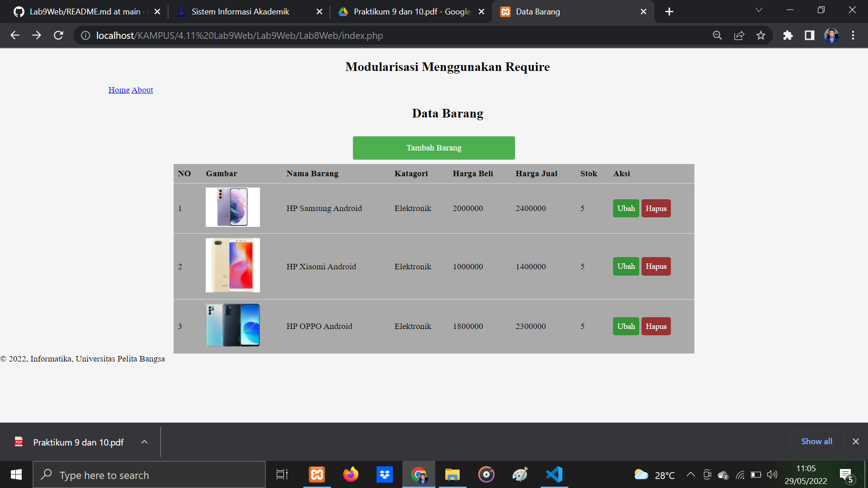Bookmark this page with the star icon
Screen dimensions: 868x488
point(761,35)
